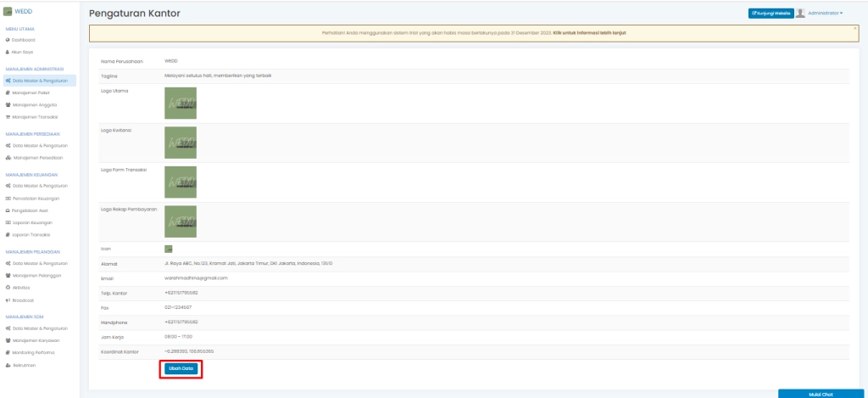Open Monitoring Performa icon

[8, 352]
